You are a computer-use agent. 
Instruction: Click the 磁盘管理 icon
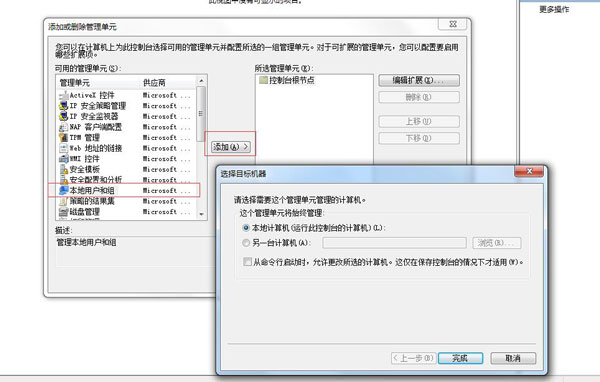click(64, 212)
